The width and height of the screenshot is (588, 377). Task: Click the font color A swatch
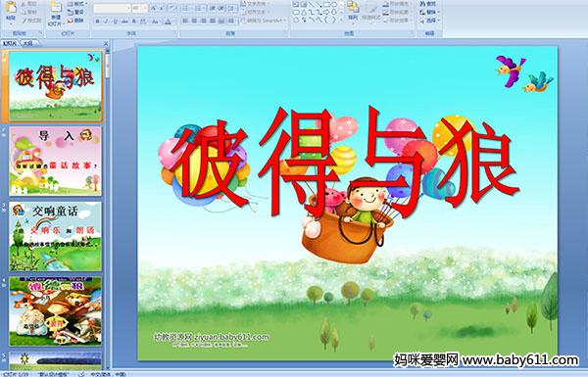[x=169, y=22]
